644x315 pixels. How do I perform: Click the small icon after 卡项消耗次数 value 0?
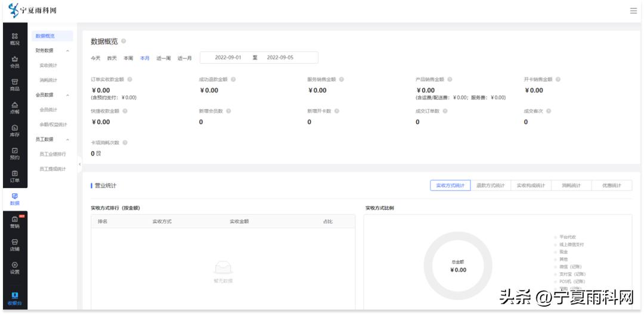(98, 154)
